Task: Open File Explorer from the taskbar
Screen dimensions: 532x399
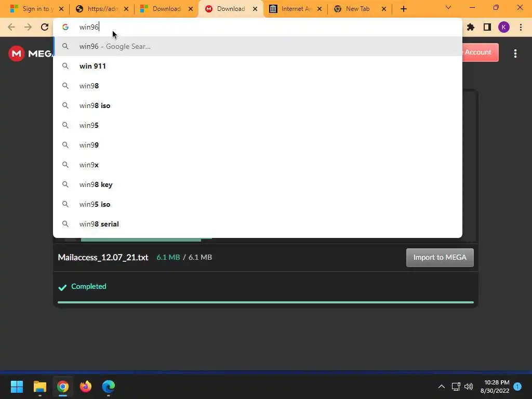Action: point(39,387)
